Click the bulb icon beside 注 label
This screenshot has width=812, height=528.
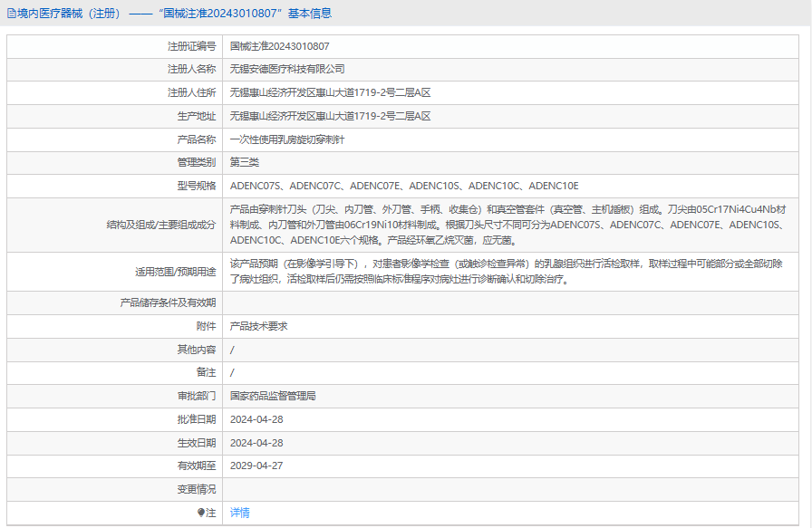tap(201, 513)
